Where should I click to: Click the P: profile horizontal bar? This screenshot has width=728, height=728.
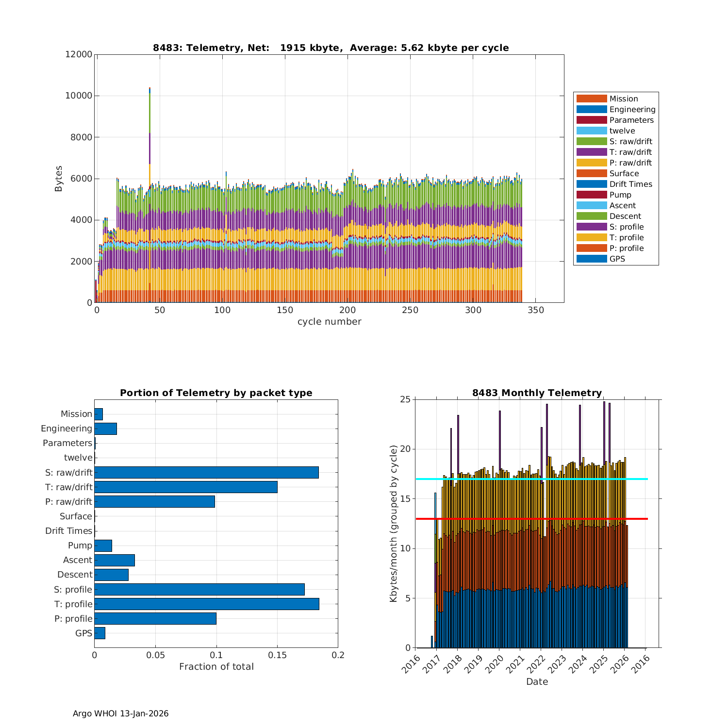[x=155, y=618]
